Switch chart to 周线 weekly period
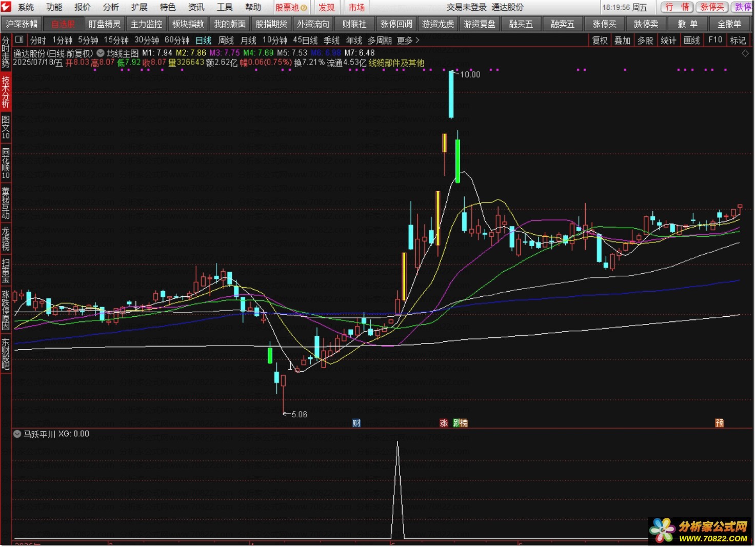Viewport: 756px width, 547px height. [226, 40]
